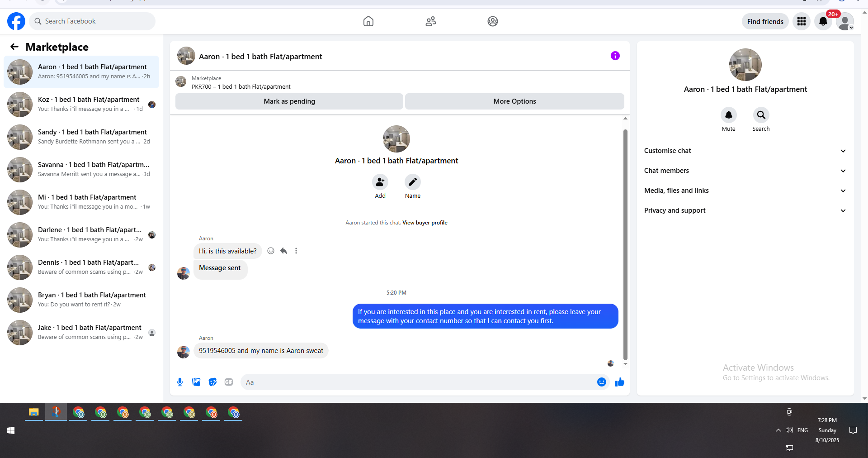Send a thumbs-up like
This screenshot has height=458, width=868.
point(620,382)
